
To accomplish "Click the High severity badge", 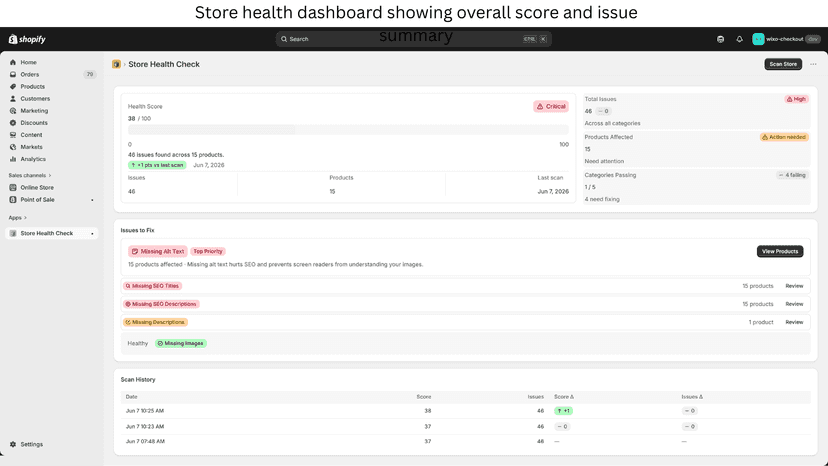I will pyautogui.click(x=796, y=99).
